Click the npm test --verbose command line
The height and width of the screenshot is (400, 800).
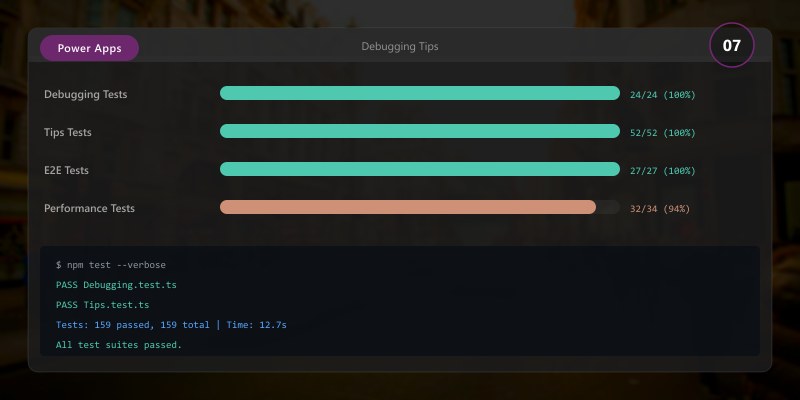pyautogui.click(x=111, y=265)
